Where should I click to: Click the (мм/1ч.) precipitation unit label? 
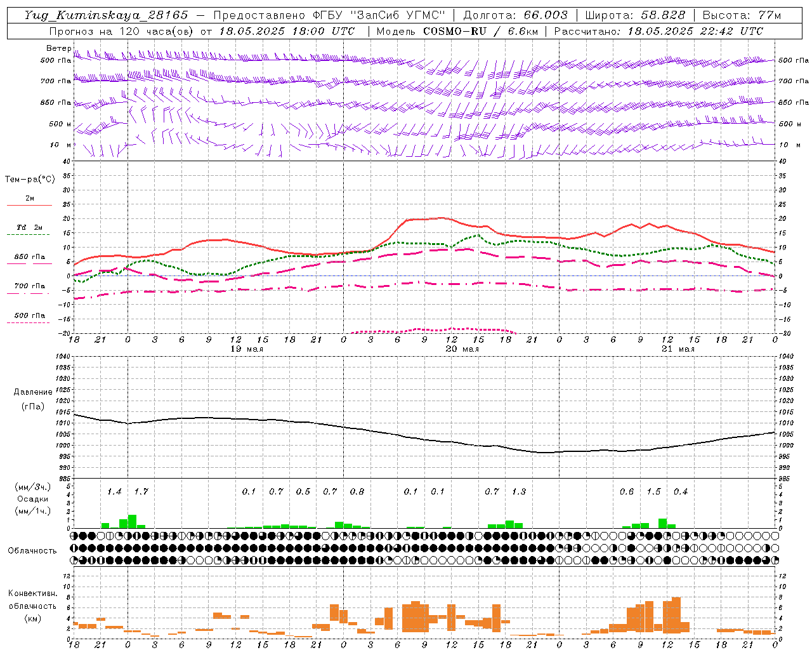pyautogui.click(x=33, y=510)
